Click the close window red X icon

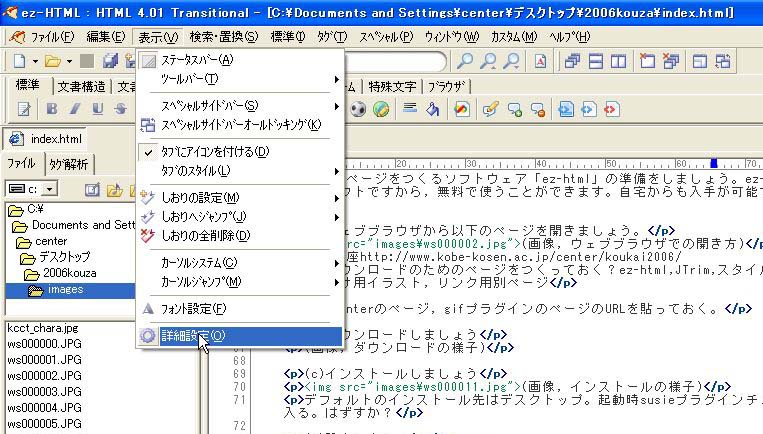[x=647, y=61]
